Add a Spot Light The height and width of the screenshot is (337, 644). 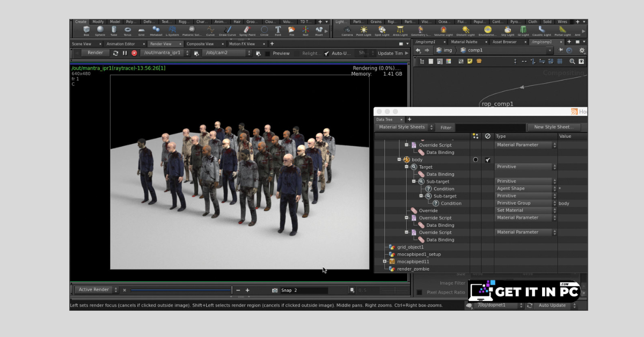(382, 31)
